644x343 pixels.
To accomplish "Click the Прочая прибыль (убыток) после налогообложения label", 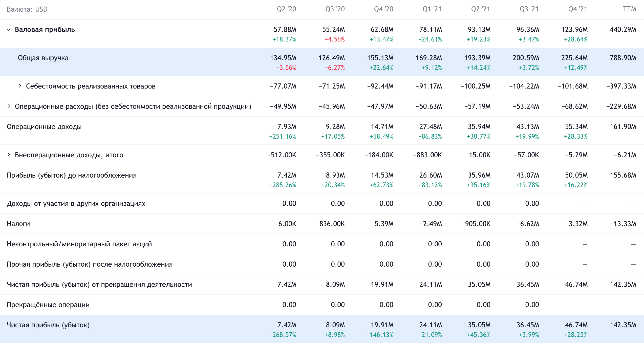I will pyautogui.click(x=90, y=264).
